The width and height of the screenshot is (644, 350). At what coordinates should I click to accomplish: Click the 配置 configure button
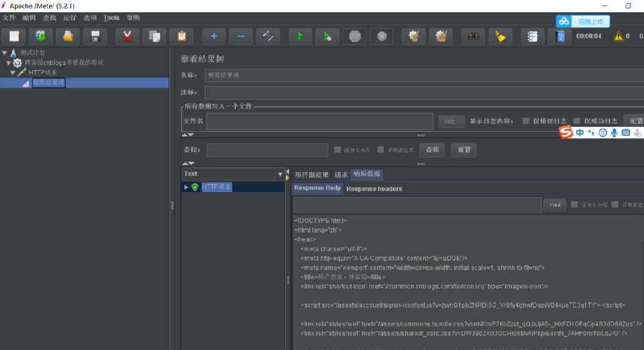click(x=635, y=121)
